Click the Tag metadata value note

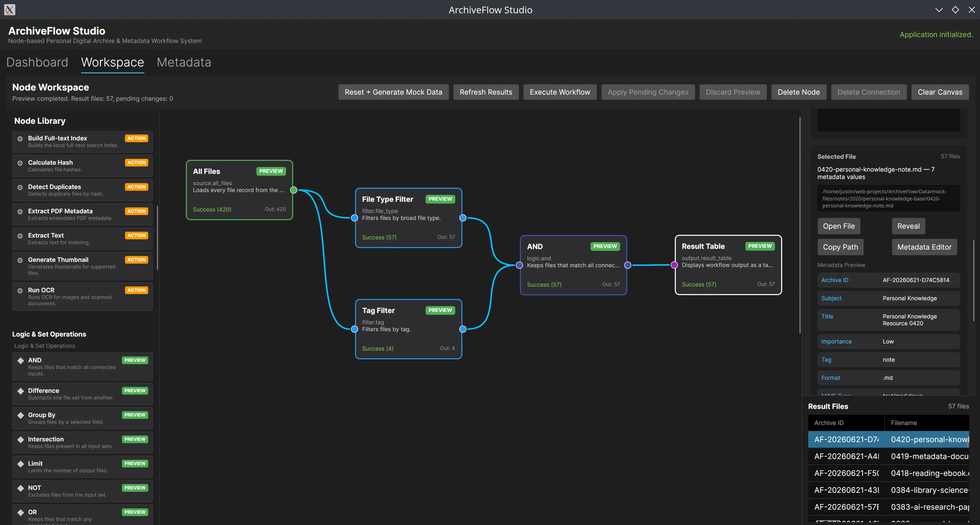pos(888,360)
